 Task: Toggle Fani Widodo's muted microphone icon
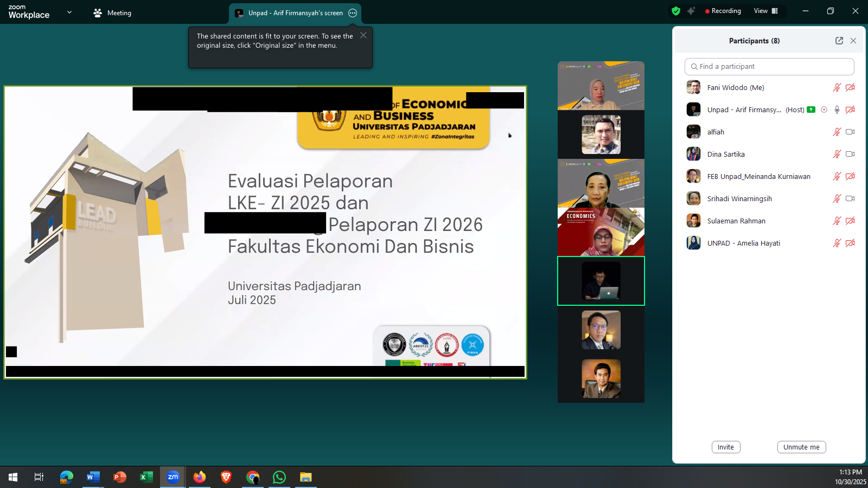837,87
